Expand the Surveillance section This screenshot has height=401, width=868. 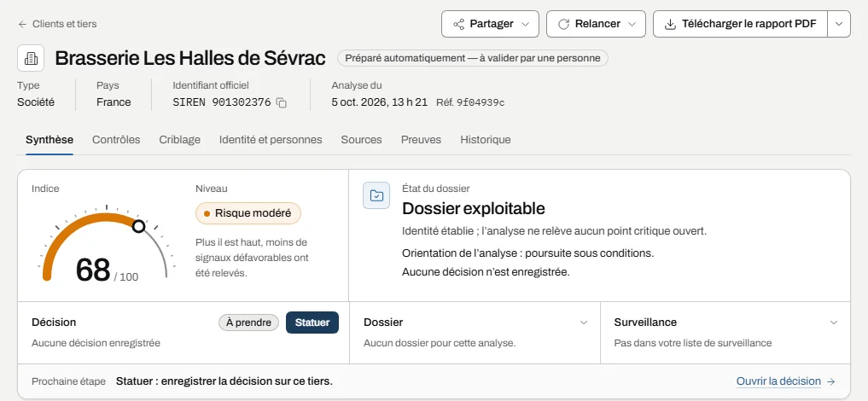(x=834, y=323)
